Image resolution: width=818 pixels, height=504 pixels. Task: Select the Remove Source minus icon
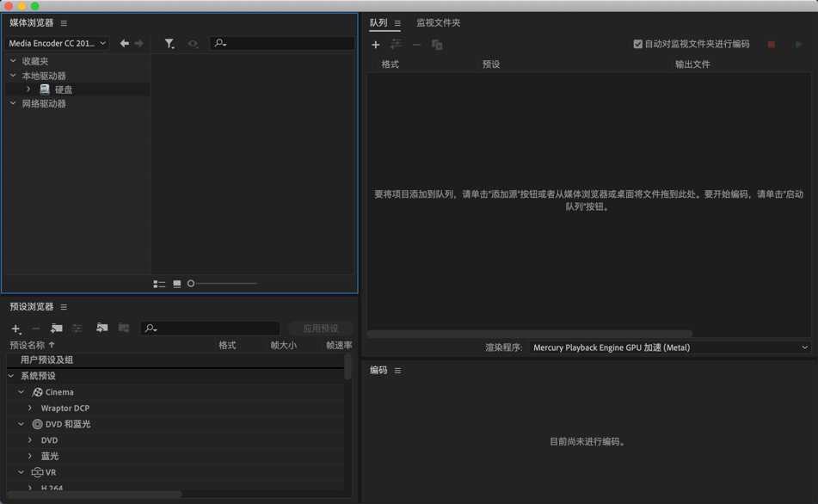416,44
